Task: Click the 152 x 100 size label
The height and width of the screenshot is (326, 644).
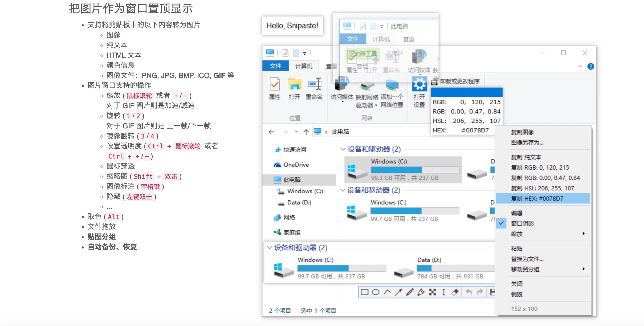Action: [524, 309]
